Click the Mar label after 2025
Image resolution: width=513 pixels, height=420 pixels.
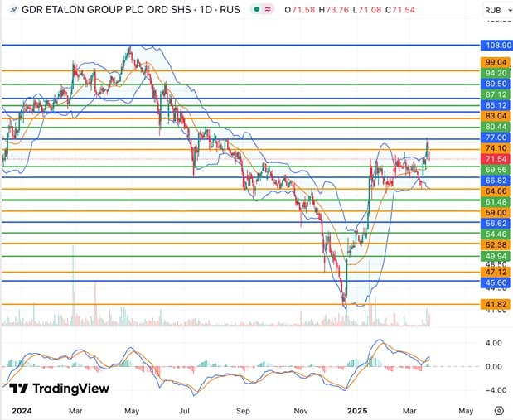(x=409, y=411)
